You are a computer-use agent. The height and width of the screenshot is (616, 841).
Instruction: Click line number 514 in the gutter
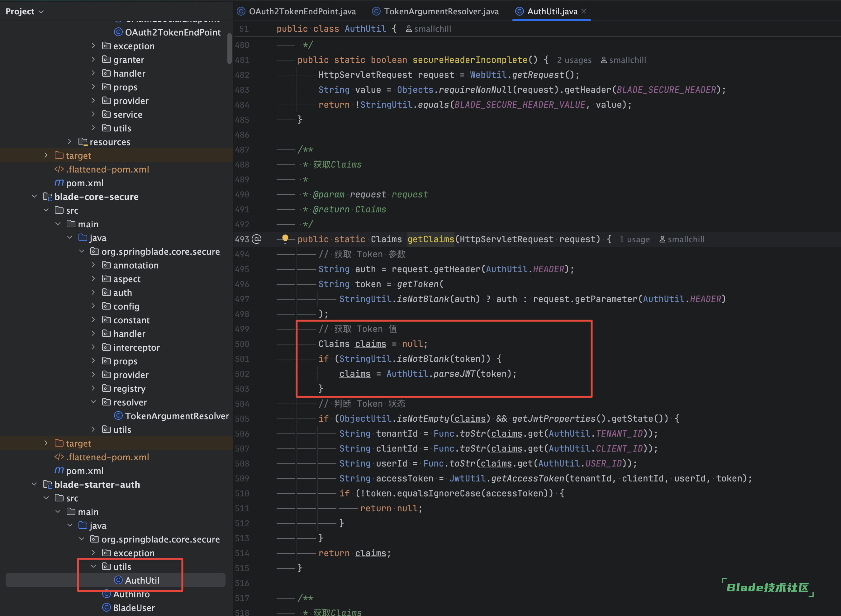(x=242, y=553)
